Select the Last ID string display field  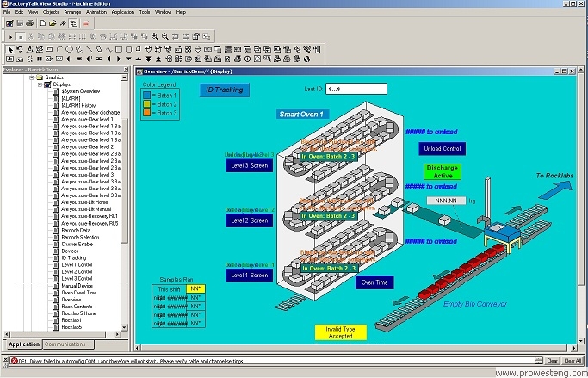[x=356, y=89]
